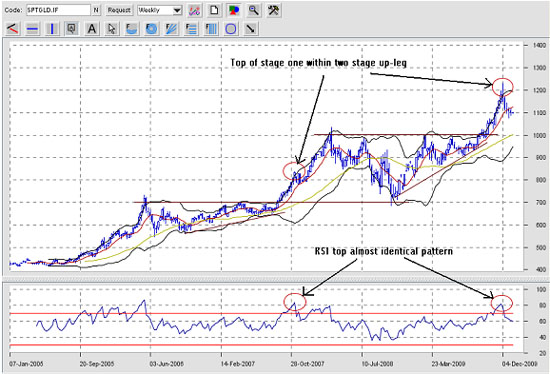The image size is (550, 374).
Task: Select the Fibonacci fan tool
Action: [171, 29]
